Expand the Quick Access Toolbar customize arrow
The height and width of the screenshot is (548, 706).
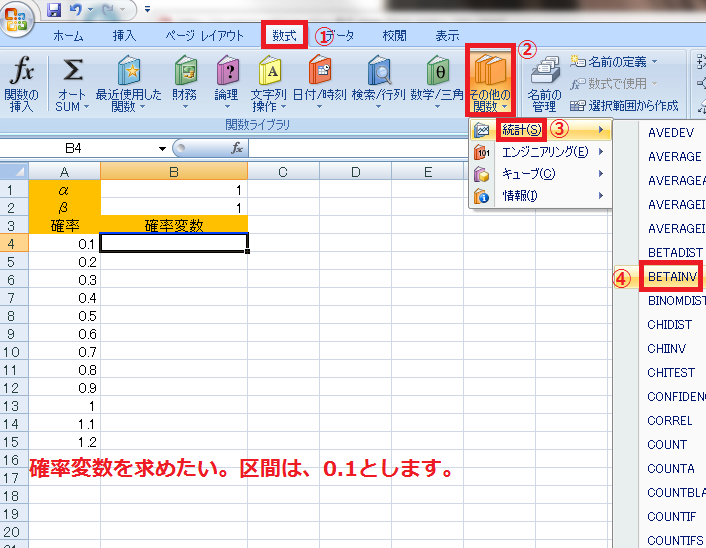click(x=147, y=9)
